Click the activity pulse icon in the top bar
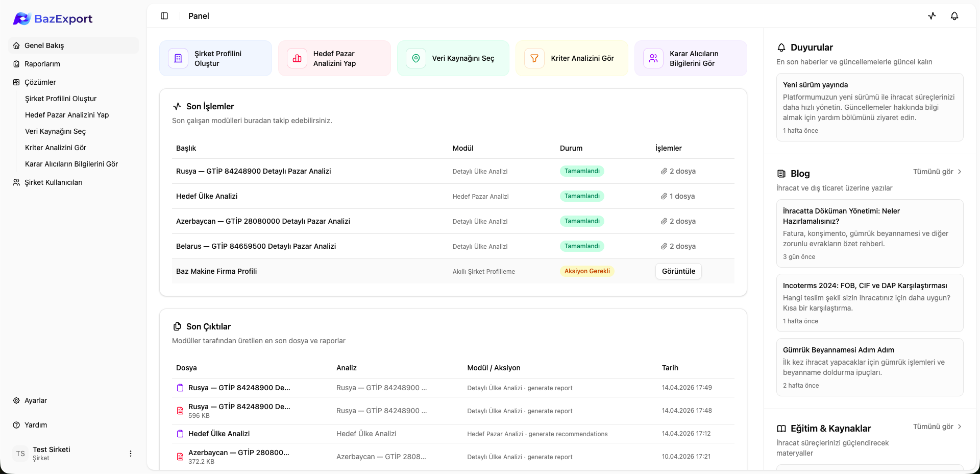 932,16
